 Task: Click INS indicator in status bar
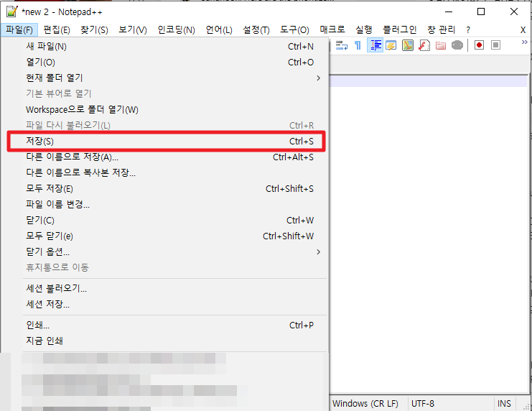[504, 404]
